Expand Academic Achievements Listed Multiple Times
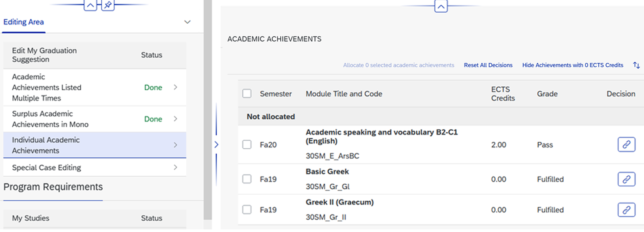644x232 pixels. 175,87
